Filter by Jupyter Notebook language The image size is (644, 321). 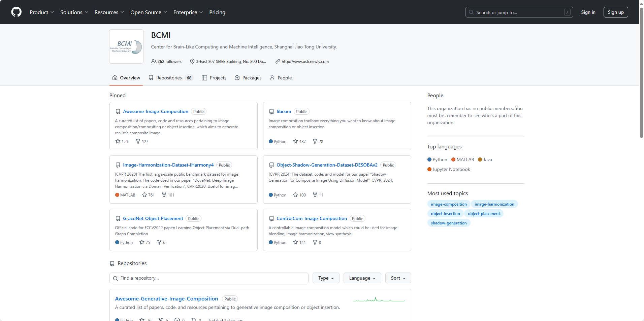point(449,169)
